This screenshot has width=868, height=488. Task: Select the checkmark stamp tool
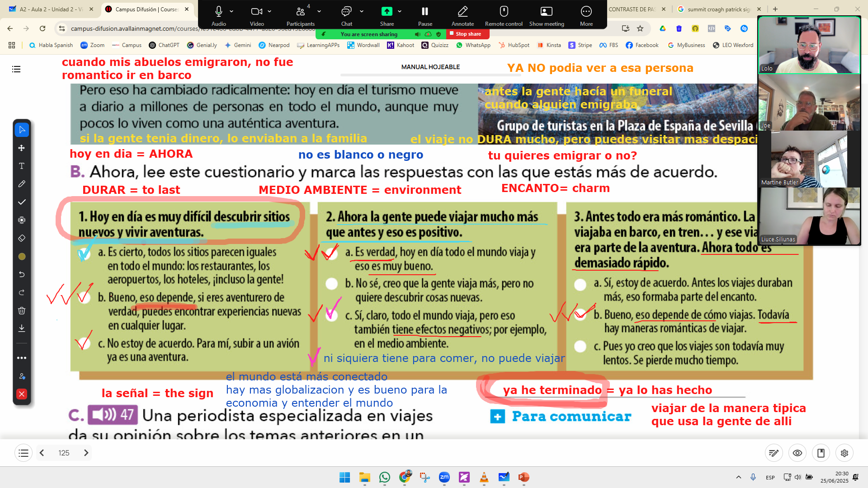22,202
